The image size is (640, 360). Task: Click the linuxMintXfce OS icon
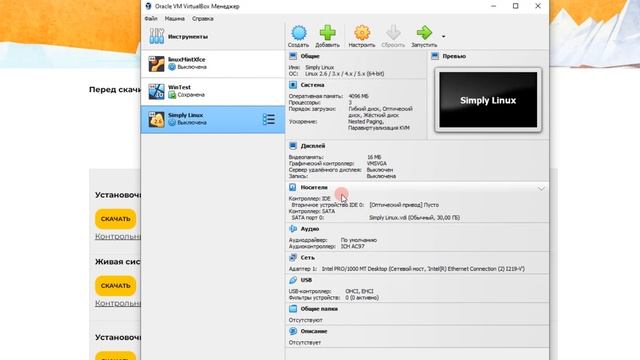(156, 64)
